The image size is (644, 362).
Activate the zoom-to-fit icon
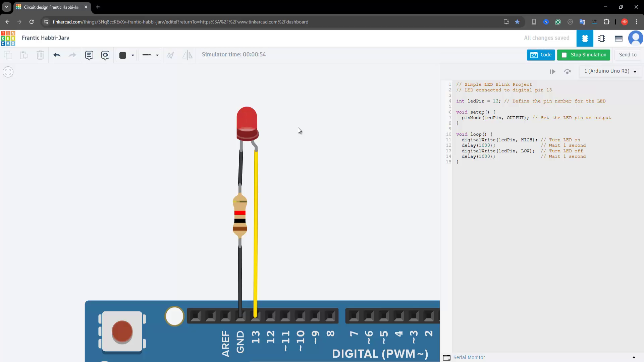(8, 72)
